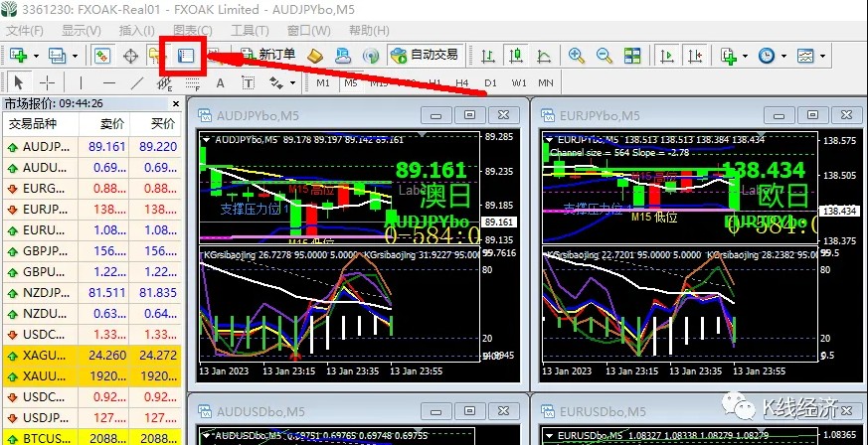Open the Tools (工具) menu
Viewport: 868px width, 445px height.
click(249, 30)
